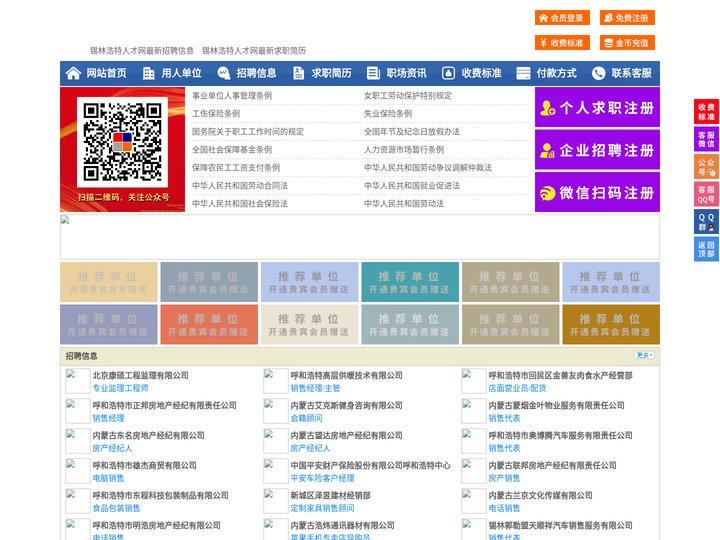This screenshot has height=540, width=720.
Task: Click the bag icon beside 收费标准 in navbar
Action: pyautogui.click(x=448, y=73)
